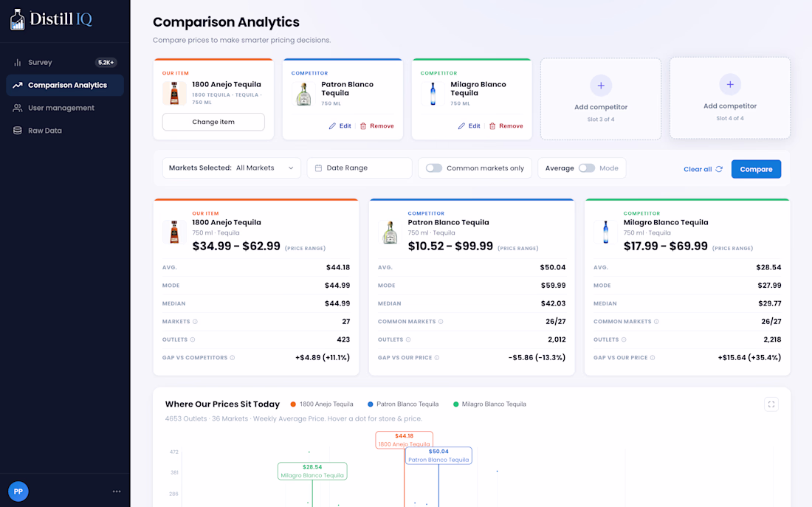Screen dimensions: 812x507
Task: Click info icon beside Patron Gap vs Our Price
Action: [437, 358]
